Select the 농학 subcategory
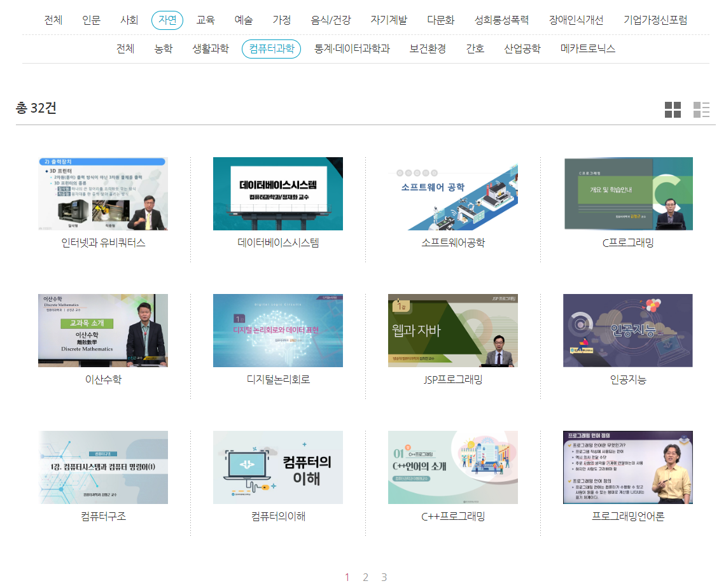Viewport: 726px width, 588px height. [164, 48]
